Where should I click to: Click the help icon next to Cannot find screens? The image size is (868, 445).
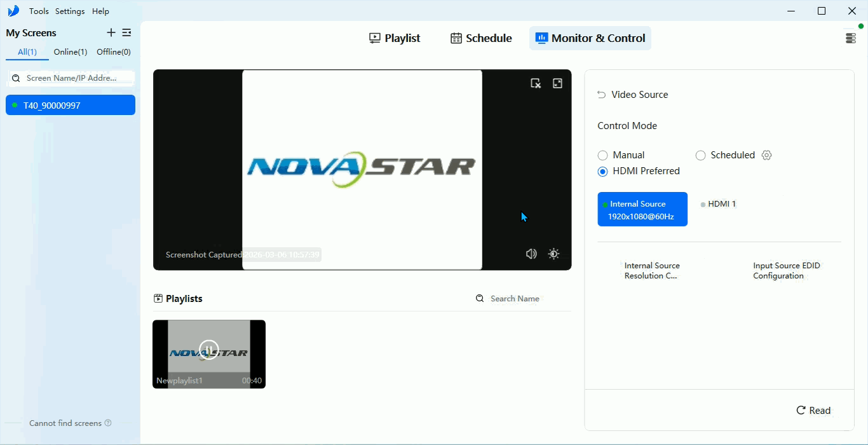pos(108,423)
